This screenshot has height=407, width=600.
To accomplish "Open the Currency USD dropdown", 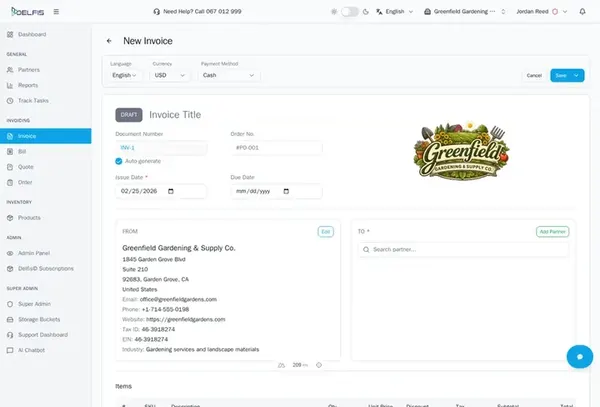I will pyautogui.click(x=170, y=75).
